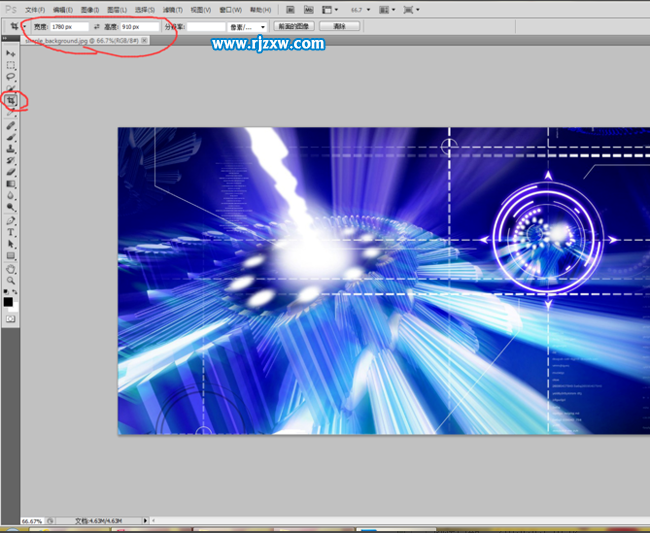
Task: Select the Rectangular Marquee tool
Action: point(11,64)
